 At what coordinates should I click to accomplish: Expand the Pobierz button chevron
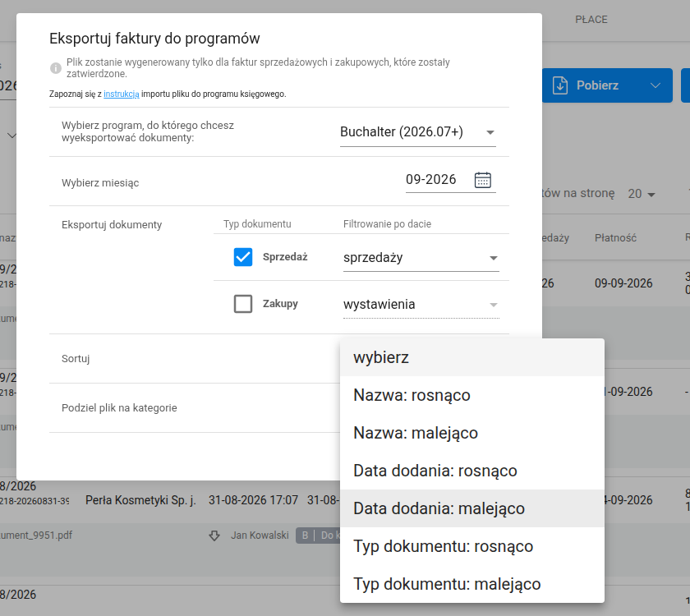[655, 85]
